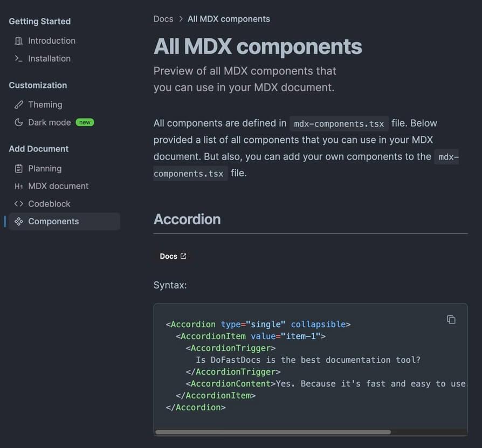
Task: Open the Installation page from sidebar
Action: [50, 58]
